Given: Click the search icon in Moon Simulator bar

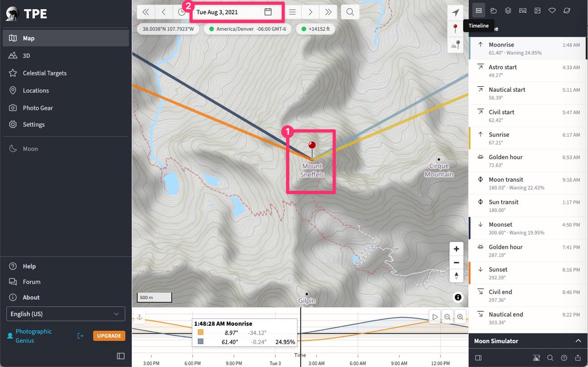Looking at the screenshot, I should coord(550,358).
